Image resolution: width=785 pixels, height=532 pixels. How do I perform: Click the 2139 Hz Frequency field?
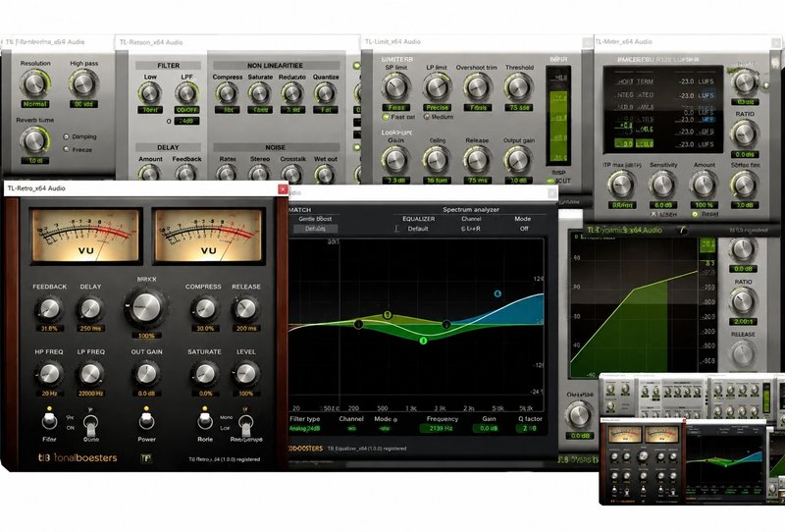pyautogui.click(x=441, y=428)
